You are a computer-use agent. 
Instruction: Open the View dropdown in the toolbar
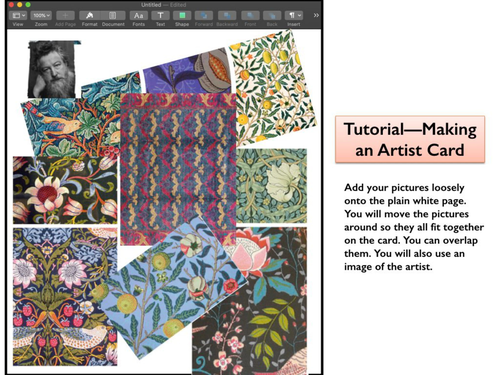[x=18, y=16]
